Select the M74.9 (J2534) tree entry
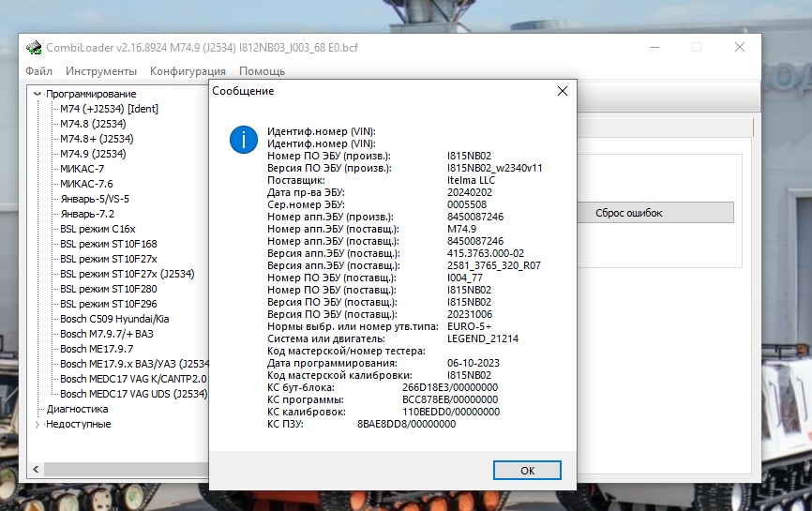This screenshot has height=511, width=812. coord(93,154)
